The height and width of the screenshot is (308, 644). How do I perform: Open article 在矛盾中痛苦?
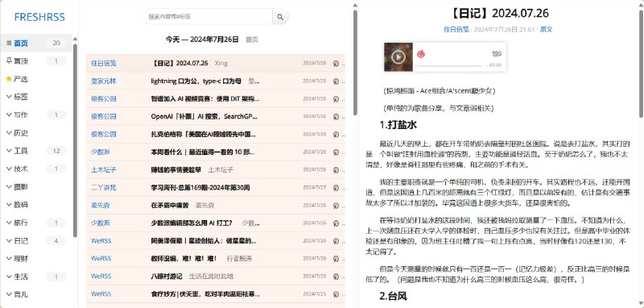tap(170, 206)
